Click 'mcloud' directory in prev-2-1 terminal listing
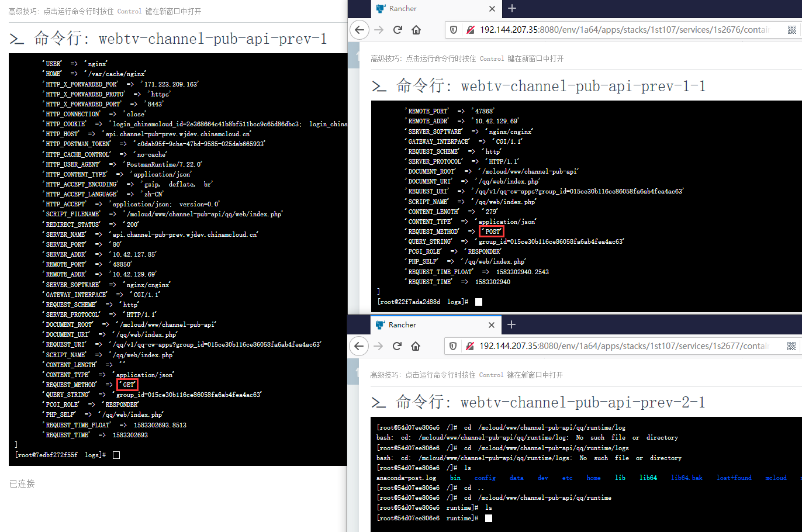802x532 pixels. (x=776, y=478)
